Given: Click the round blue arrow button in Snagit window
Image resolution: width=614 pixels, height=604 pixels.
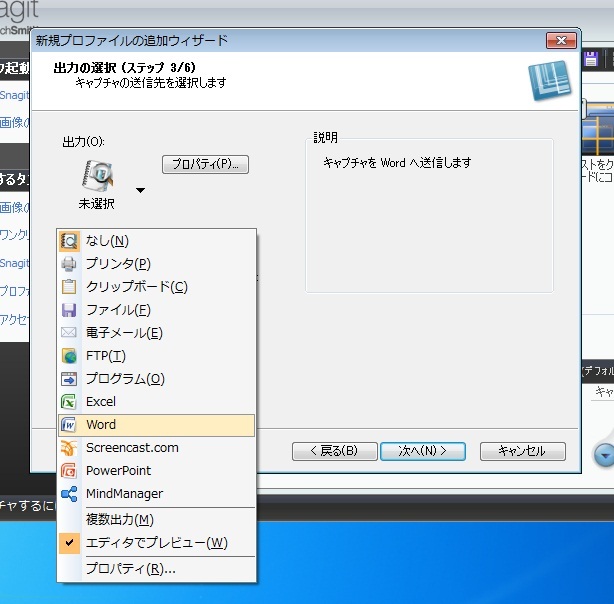Looking at the screenshot, I should tap(604, 456).
